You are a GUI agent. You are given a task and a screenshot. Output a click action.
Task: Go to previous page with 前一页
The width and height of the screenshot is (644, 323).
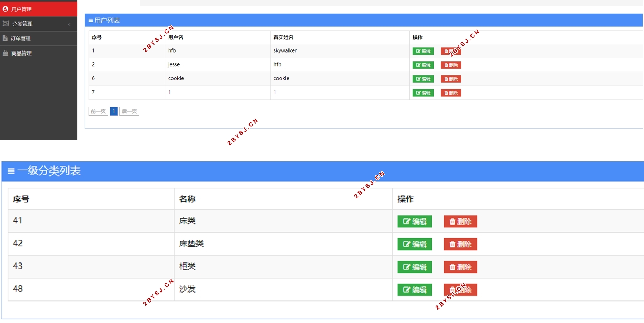[98, 111]
